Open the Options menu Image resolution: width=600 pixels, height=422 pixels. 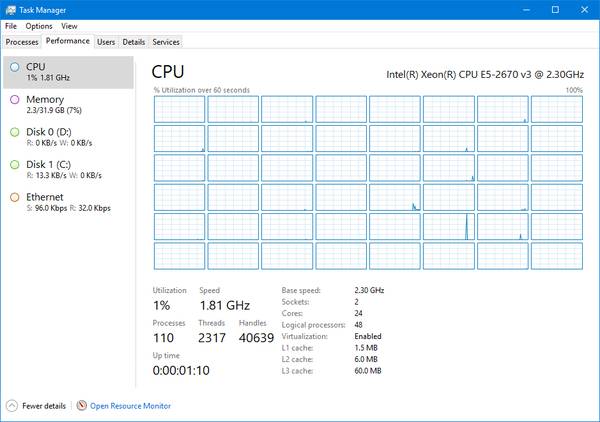[39, 26]
